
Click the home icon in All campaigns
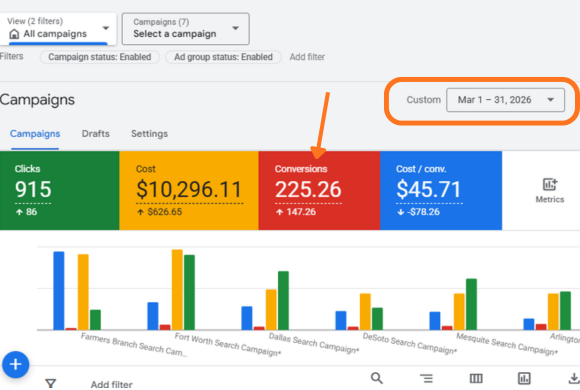(14, 34)
